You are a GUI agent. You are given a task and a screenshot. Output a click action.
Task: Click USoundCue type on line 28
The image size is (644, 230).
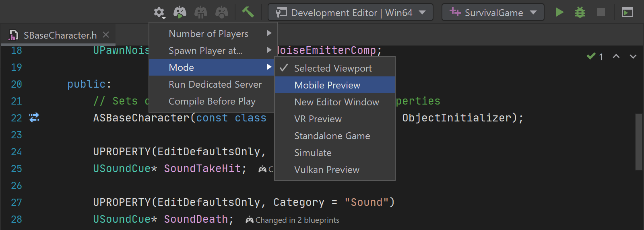point(122,219)
